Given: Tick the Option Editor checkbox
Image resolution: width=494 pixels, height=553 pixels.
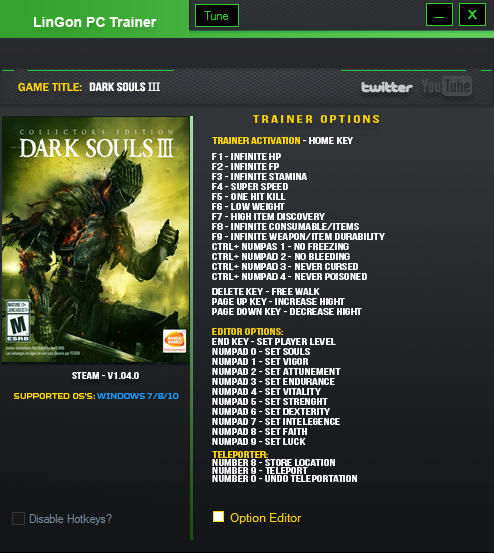Looking at the screenshot, I should 218,517.
